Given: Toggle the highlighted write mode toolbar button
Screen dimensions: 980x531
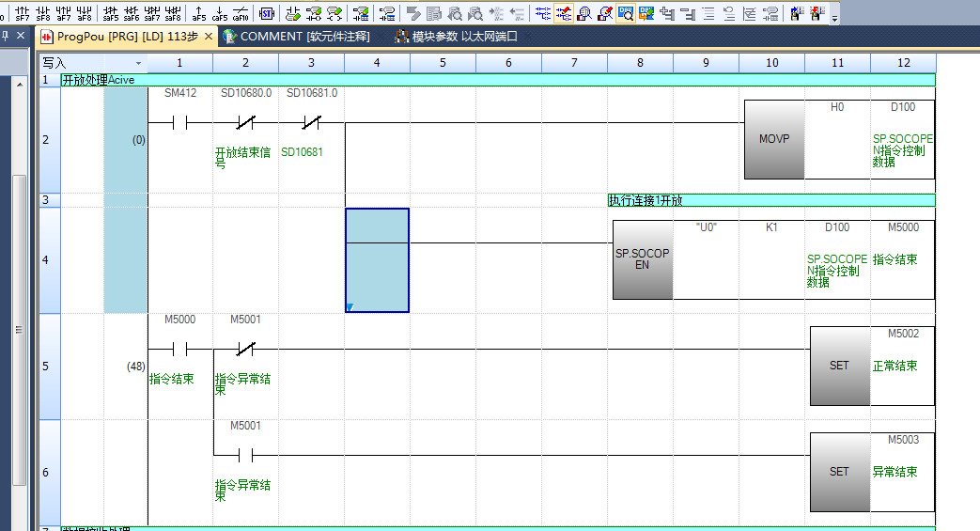Looking at the screenshot, I should 564,13.
